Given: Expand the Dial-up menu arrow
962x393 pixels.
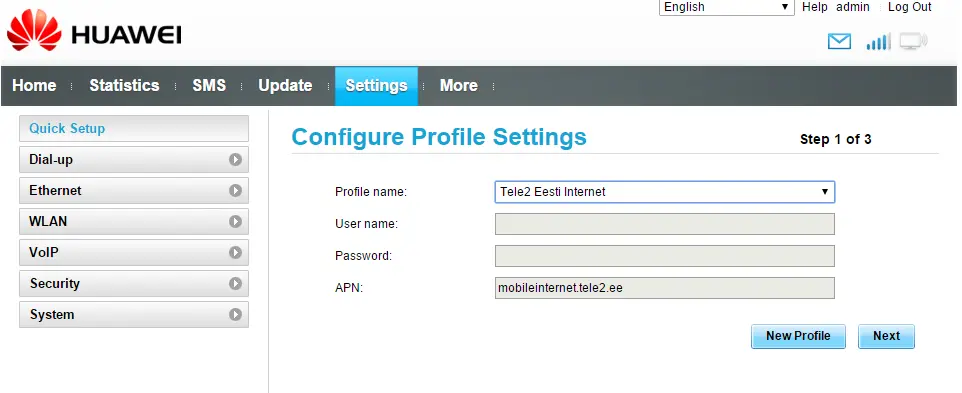Looking at the screenshot, I should click(235, 159).
